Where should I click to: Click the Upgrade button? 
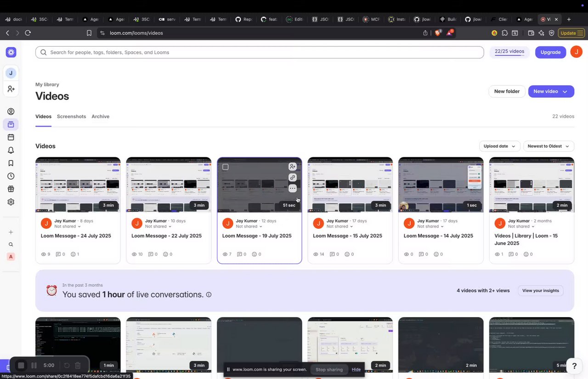[x=550, y=52]
